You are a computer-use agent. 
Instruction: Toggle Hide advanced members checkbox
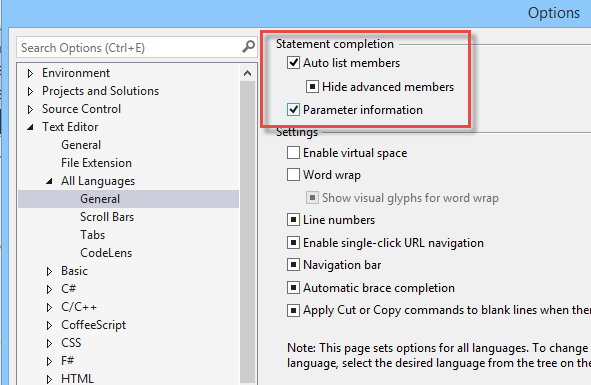[x=312, y=86]
